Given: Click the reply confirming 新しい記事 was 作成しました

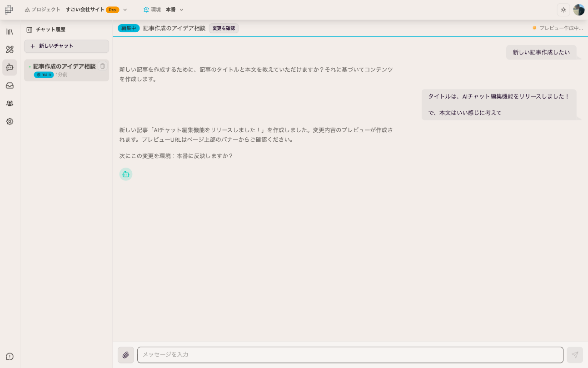Looking at the screenshot, I should [x=256, y=134].
